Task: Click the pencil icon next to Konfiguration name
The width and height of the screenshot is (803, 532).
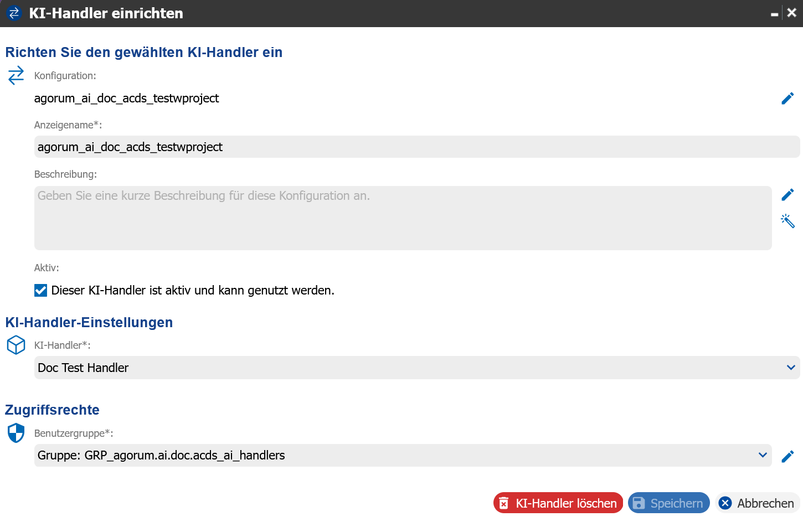Action: pyautogui.click(x=787, y=99)
